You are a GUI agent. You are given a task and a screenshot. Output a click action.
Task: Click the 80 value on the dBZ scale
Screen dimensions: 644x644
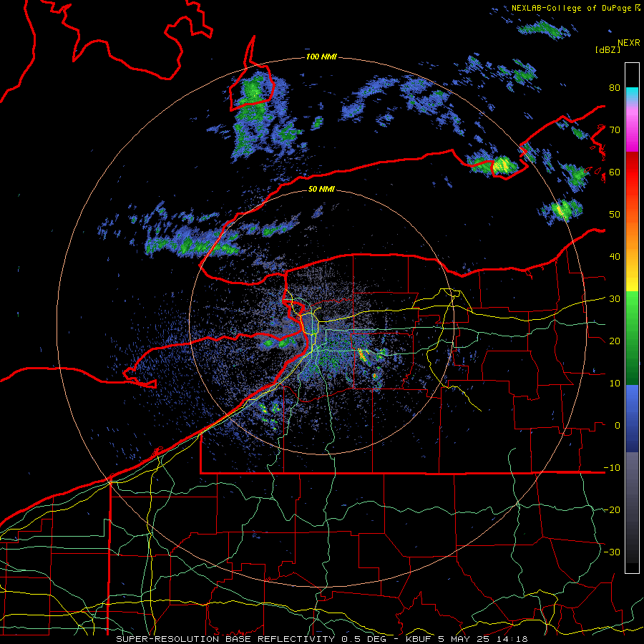coord(615,88)
